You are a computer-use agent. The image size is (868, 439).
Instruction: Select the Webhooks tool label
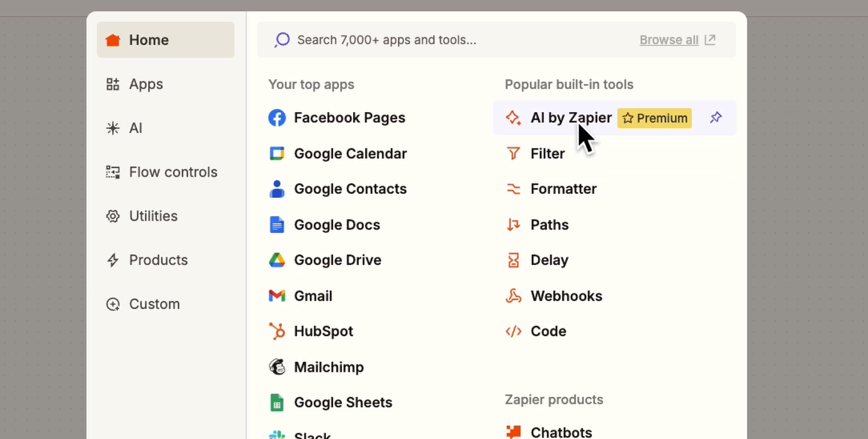(566, 296)
